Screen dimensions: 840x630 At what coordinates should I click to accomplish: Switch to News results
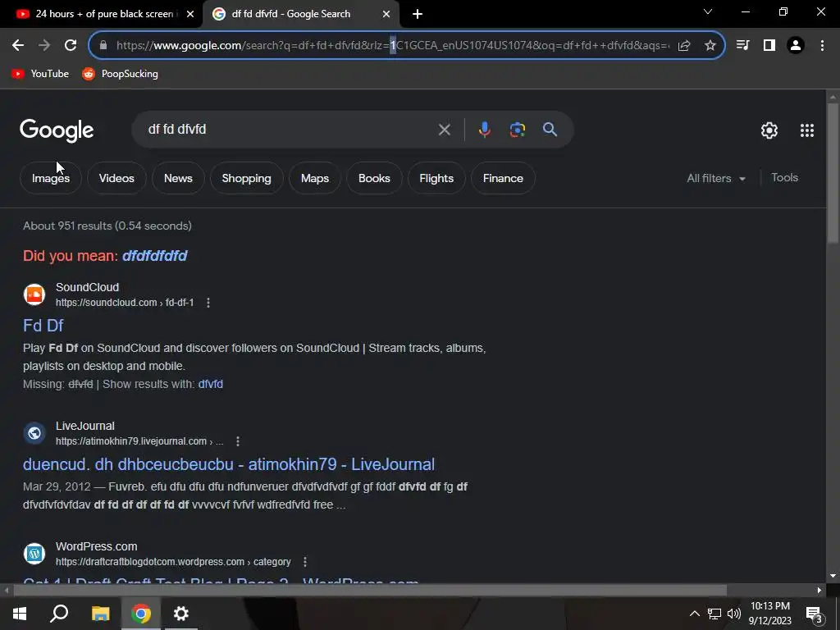[x=178, y=178]
